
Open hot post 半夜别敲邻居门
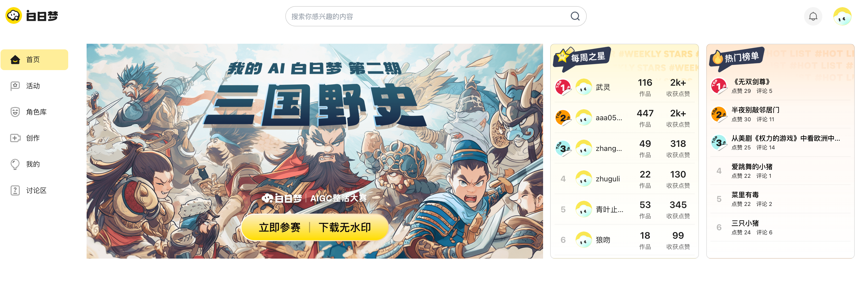coord(755,110)
